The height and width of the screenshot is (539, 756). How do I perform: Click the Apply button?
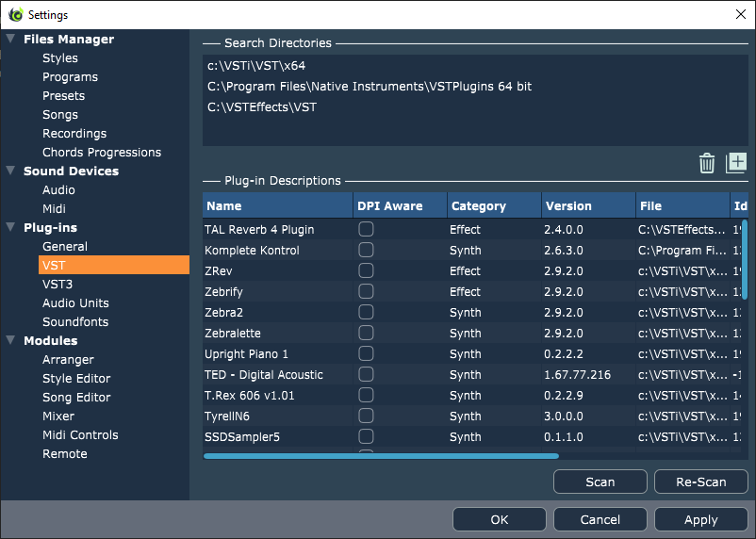point(700,519)
